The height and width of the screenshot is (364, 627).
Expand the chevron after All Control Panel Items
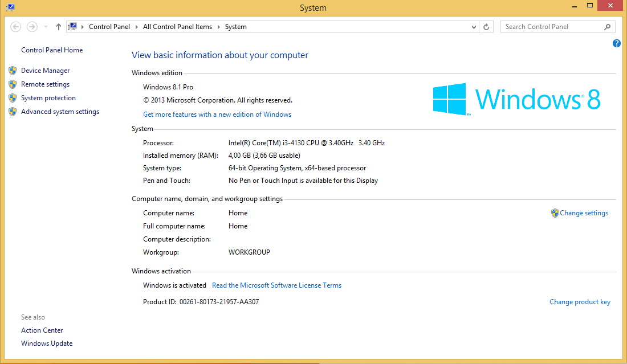219,27
